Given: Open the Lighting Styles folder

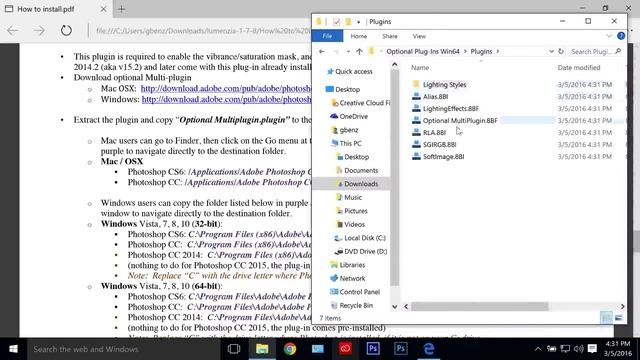Looking at the screenshot, I should [x=444, y=84].
